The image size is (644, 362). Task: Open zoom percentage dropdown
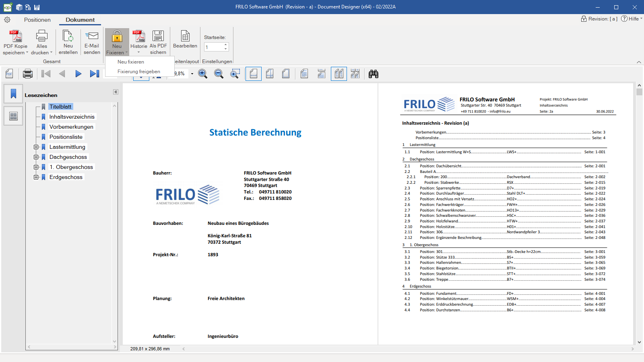pyautogui.click(x=192, y=74)
